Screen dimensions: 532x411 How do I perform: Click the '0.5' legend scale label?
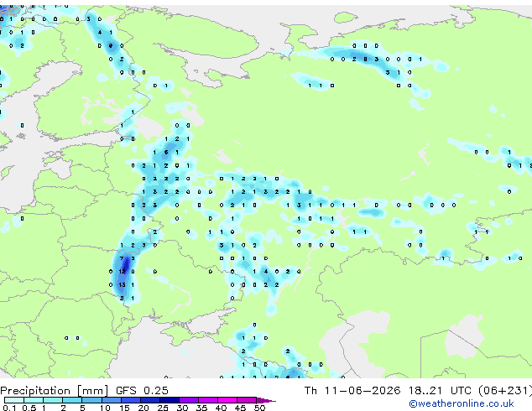[29, 408]
